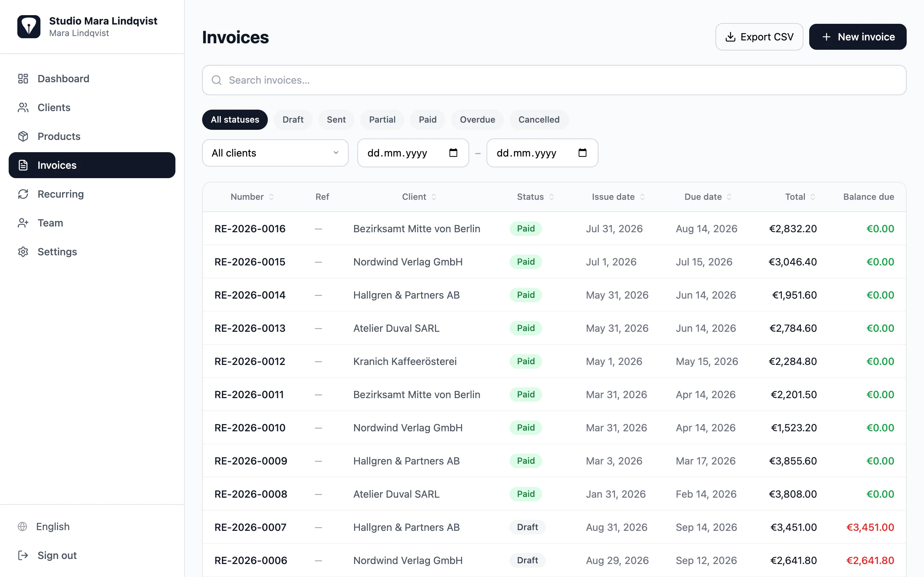
Task: Click the New invoice button
Action: (x=858, y=37)
